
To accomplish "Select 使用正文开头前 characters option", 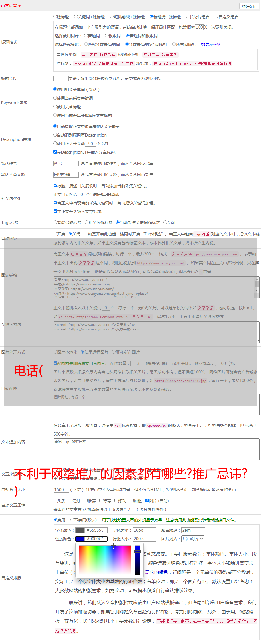I will pos(55,144).
